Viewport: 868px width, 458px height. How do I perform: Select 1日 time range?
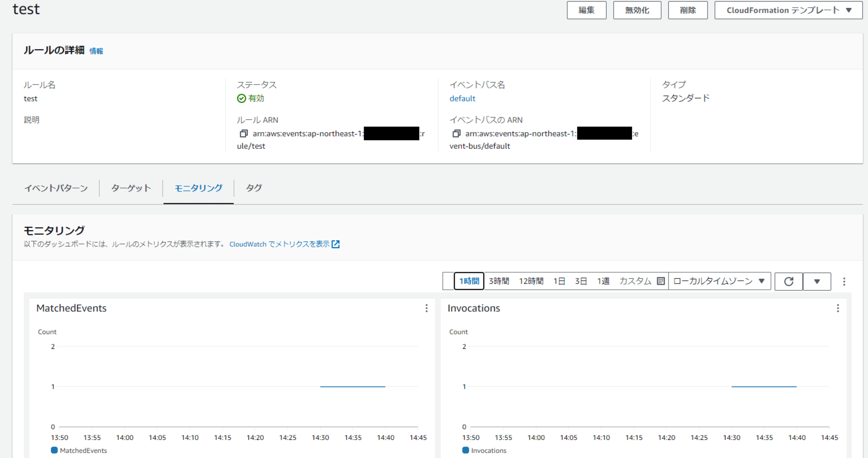tap(559, 281)
